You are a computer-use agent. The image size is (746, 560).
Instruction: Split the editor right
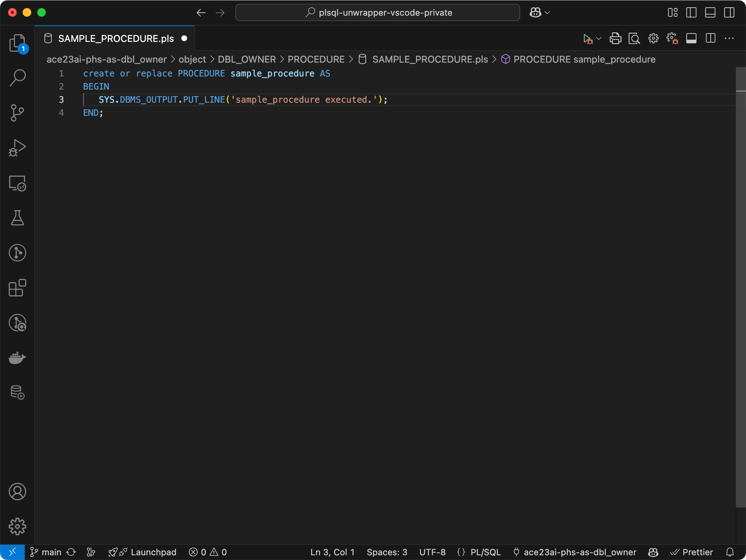tap(711, 39)
